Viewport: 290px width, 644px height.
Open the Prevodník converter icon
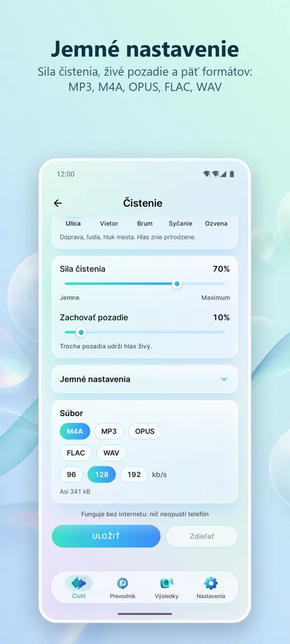pyautogui.click(x=122, y=583)
